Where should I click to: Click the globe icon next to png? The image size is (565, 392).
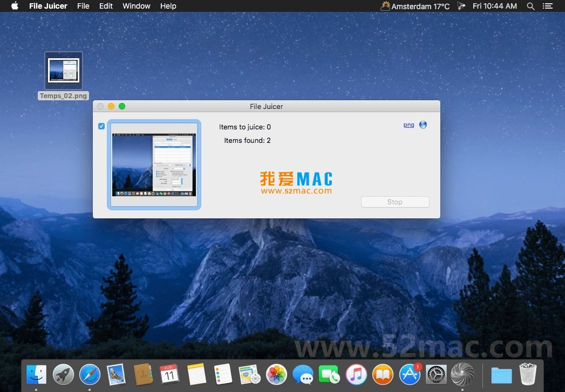point(423,125)
